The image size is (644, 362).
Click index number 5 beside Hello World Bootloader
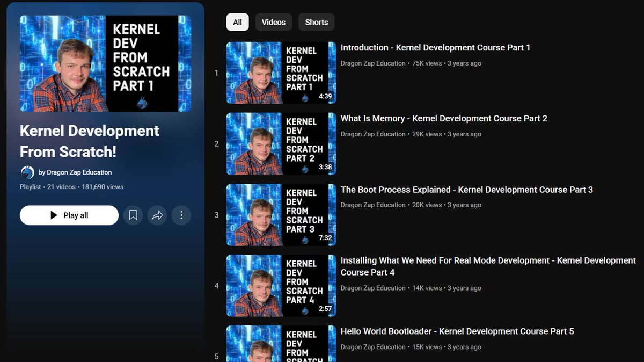pos(216,357)
